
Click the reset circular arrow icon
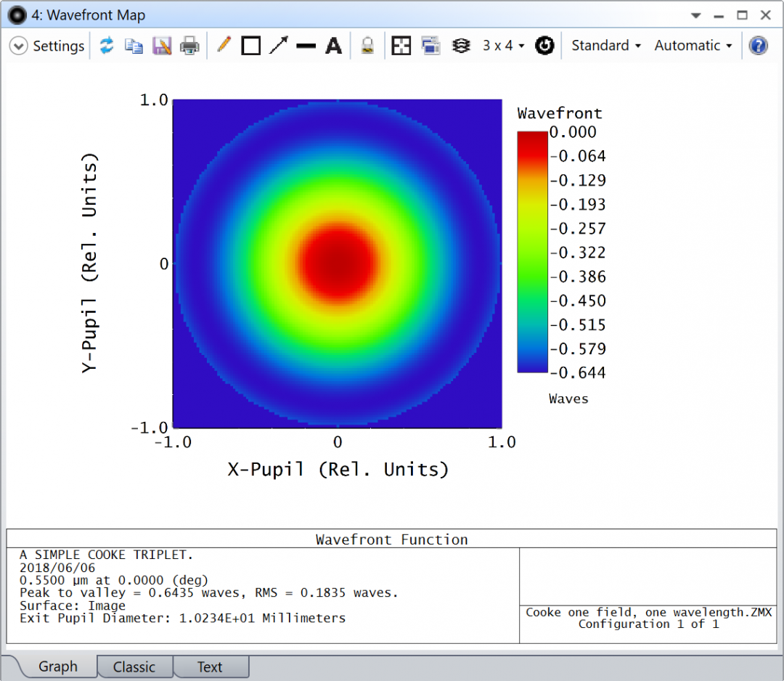tap(544, 46)
